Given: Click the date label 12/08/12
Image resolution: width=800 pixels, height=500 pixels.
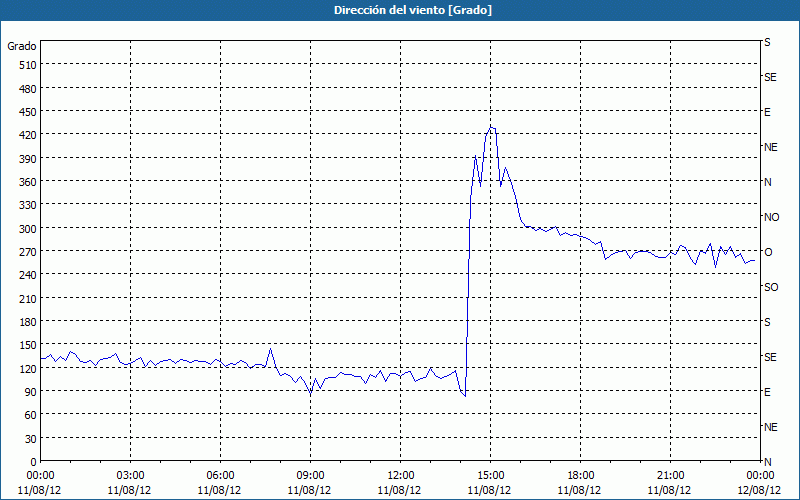Looking at the screenshot, I should tap(759, 490).
